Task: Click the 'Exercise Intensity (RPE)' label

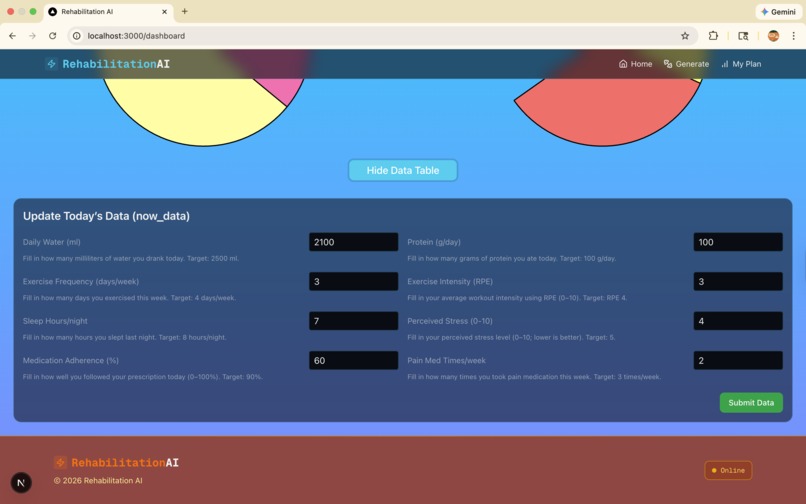Action: pos(450,281)
